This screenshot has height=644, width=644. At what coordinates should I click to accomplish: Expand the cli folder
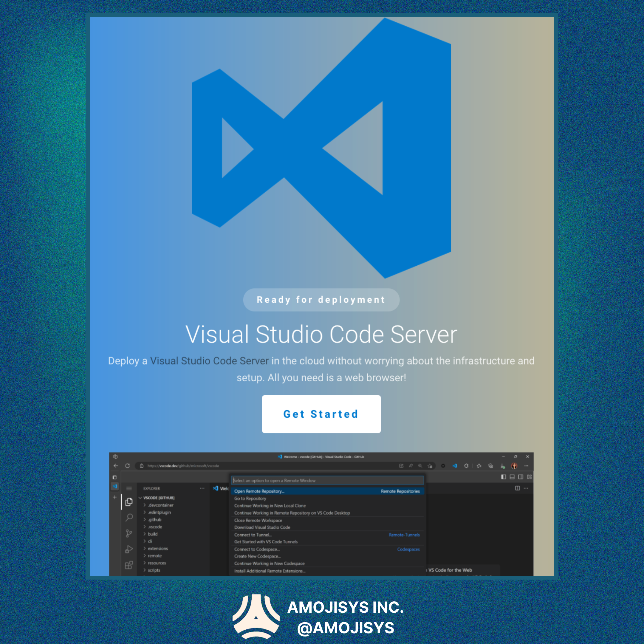150,541
